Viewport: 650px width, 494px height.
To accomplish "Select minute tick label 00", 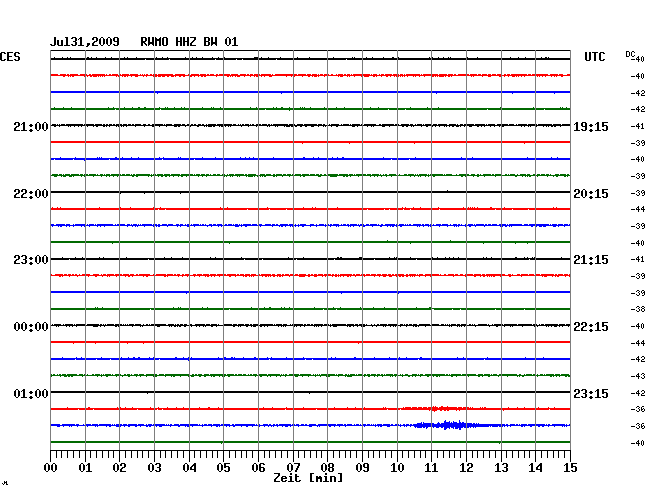I will click(51, 468).
